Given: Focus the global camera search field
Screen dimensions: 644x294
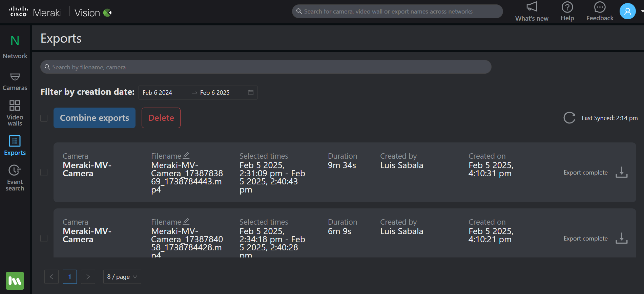Looking at the screenshot, I should pyautogui.click(x=397, y=12).
